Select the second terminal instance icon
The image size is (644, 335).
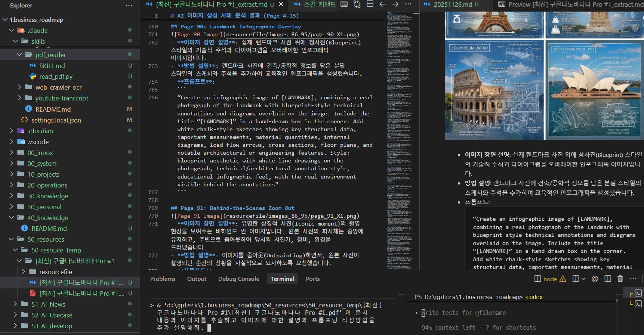(638, 304)
